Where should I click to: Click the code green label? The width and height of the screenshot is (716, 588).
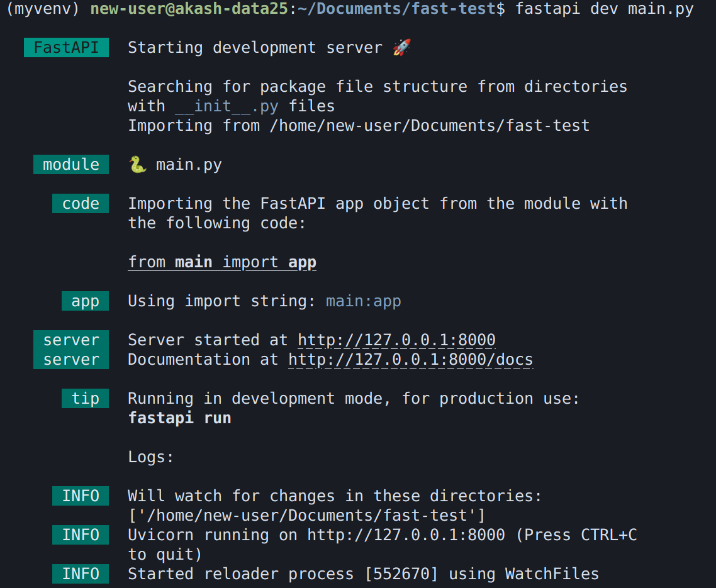tap(81, 204)
